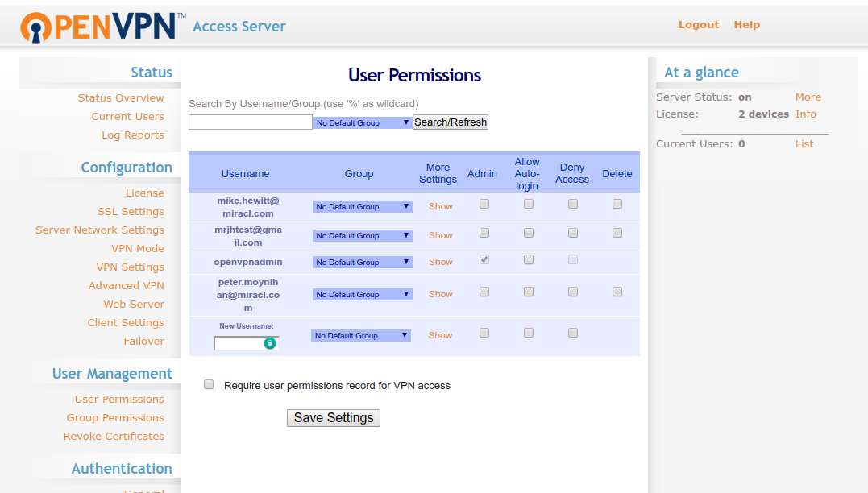The height and width of the screenshot is (493, 868).
Task: Click the Username column header
Action: (x=245, y=174)
